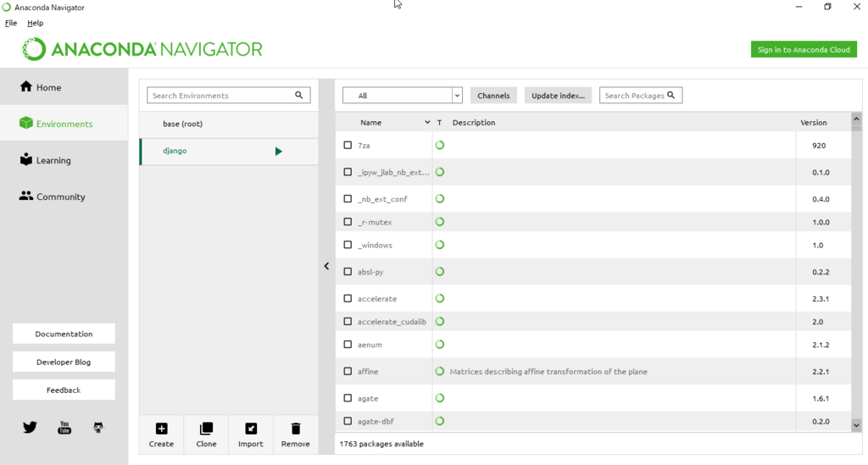Import an environment
This screenshot has height=465, width=868.
coord(251,435)
